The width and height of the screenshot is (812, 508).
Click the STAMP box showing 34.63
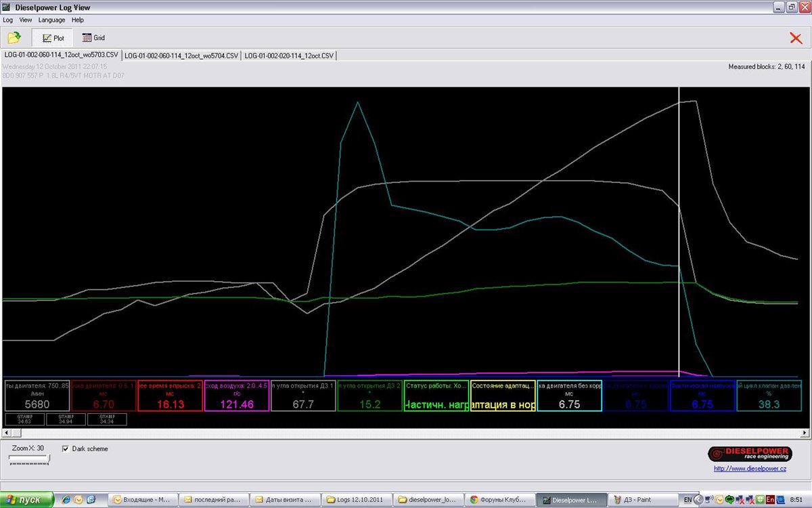(25, 419)
